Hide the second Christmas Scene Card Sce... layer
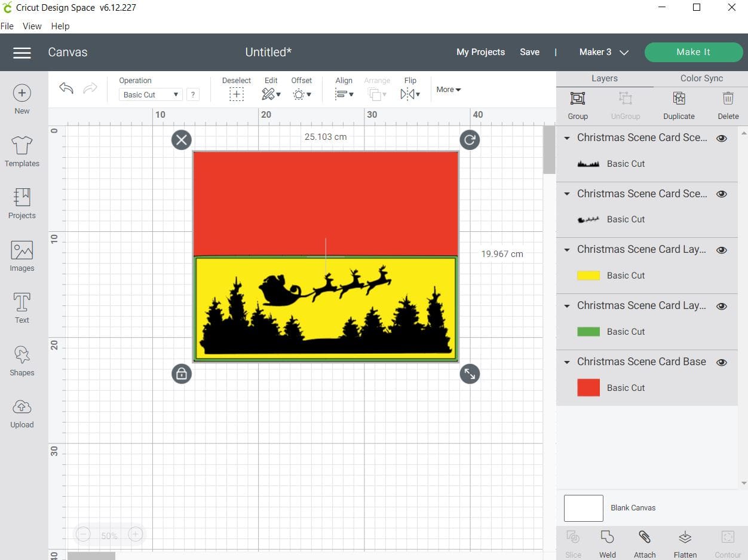The width and height of the screenshot is (748, 560). tap(722, 194)
